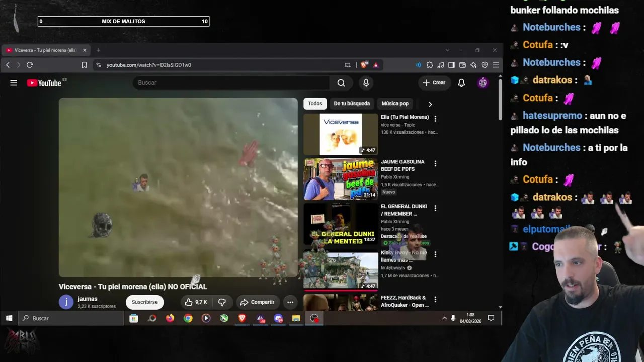Switch to the Viceversa browser tab
644x362 pixels.
pyautogui.click(x=46, y=50)
